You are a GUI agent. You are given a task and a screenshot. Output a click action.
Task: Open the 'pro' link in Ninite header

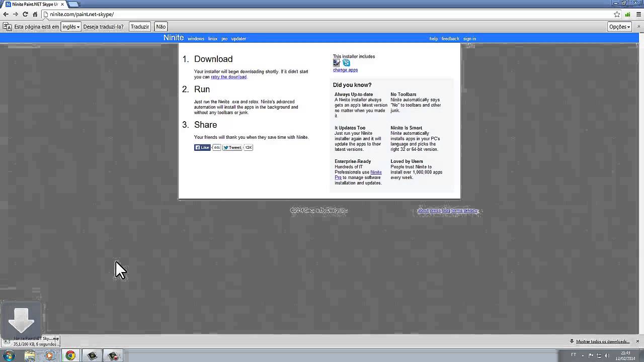pyautogui.click(x=224, y=39)
